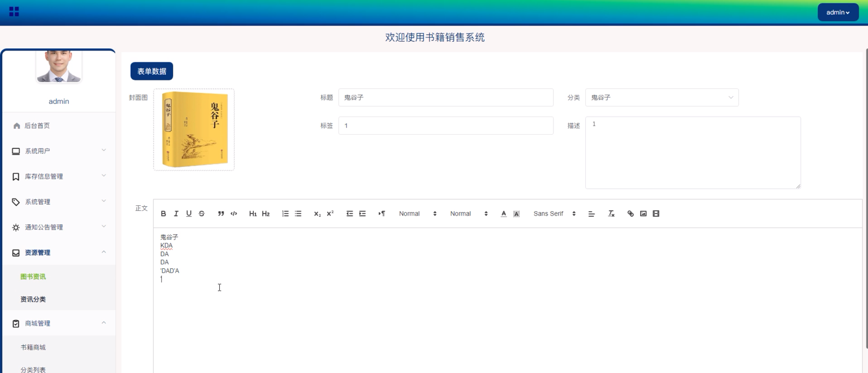The image size is (868, 373).
Task: Toggle underline formatting in the editor
Action: (x=189, y=214)
